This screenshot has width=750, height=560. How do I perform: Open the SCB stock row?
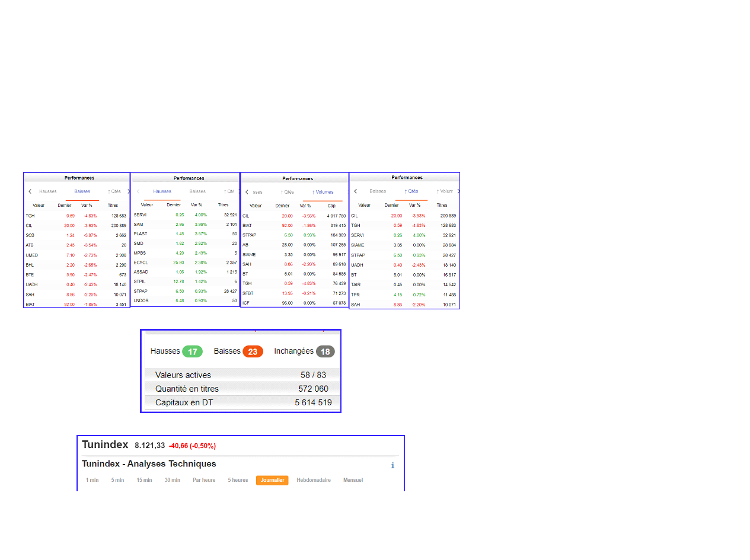(x=30, y=235)
